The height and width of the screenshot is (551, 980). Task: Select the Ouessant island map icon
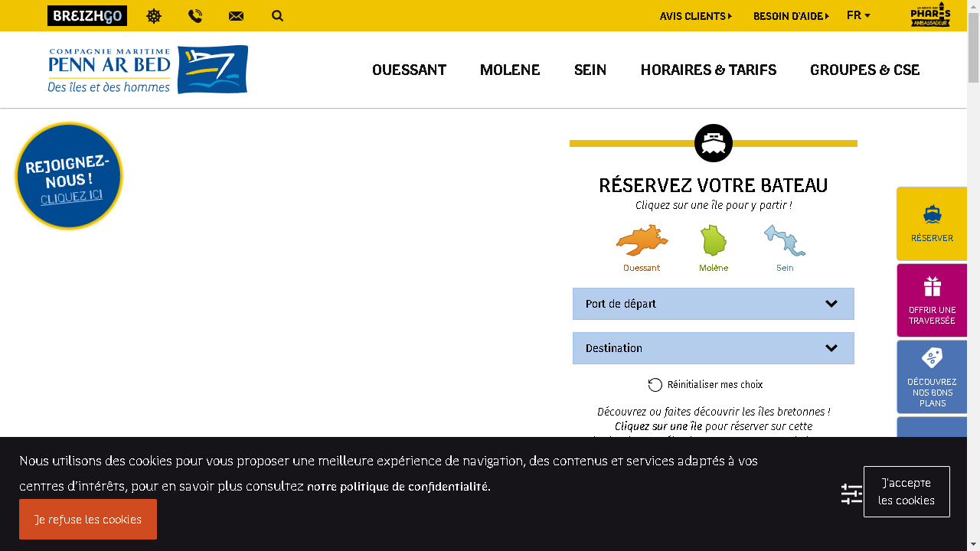642,240
